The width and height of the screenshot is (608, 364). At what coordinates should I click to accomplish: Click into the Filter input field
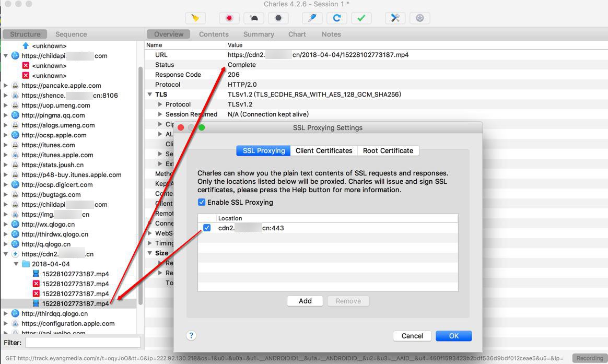click(x=83, y=342)
